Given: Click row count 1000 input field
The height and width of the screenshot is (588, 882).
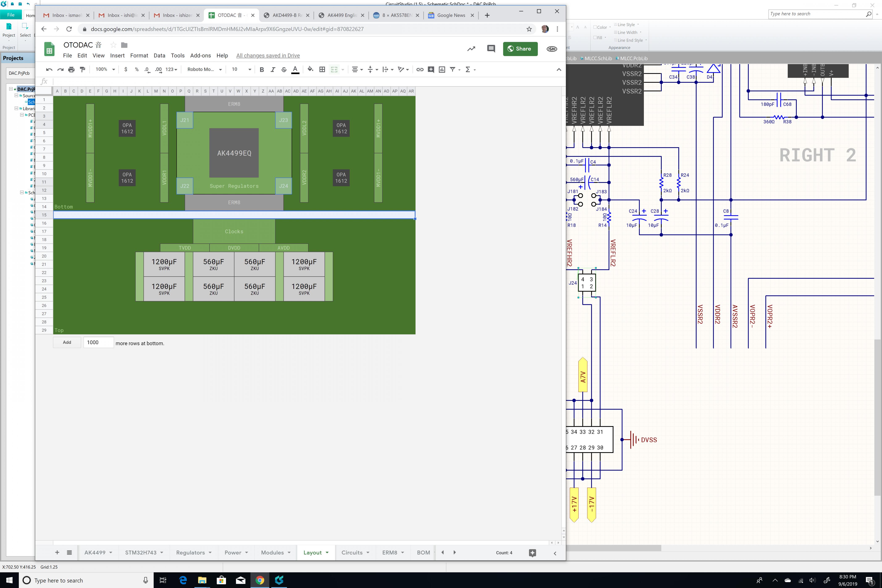Looking at the screenshot, I should [98, 342].
